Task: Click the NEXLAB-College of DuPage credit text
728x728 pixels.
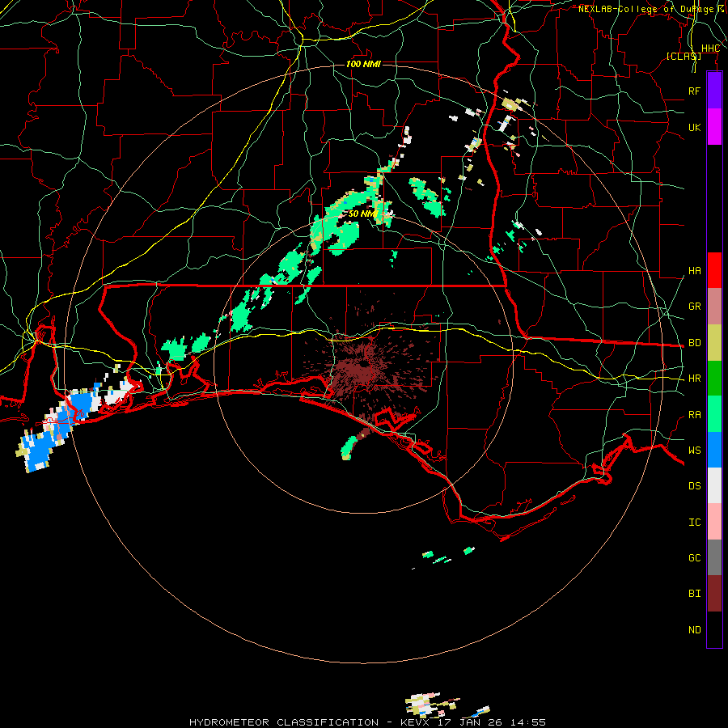Action: pos(645,9)
